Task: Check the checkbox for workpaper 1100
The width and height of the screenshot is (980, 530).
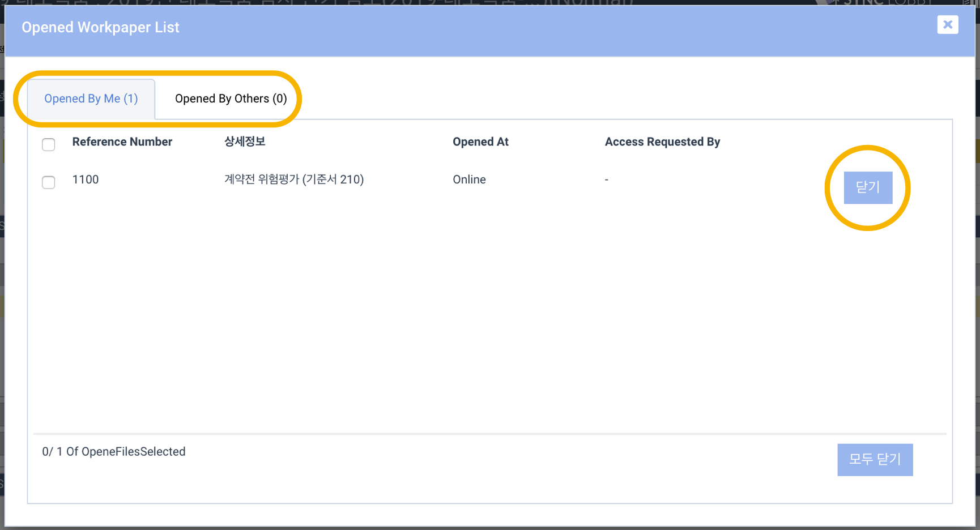Action: point(49,182)
